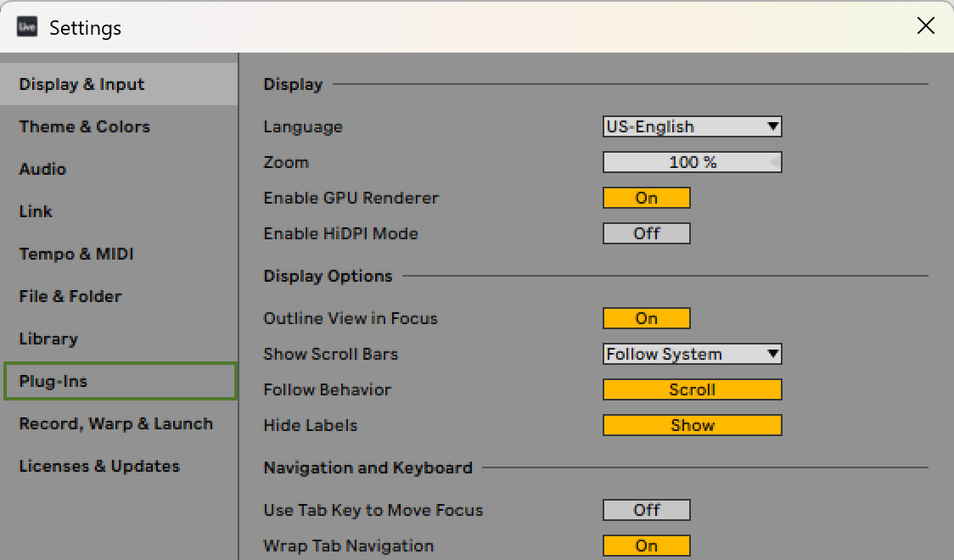The height and width of the screenshot is (560, 954).
Task: Click the Display Options heading
Action: tap(328, 276)
